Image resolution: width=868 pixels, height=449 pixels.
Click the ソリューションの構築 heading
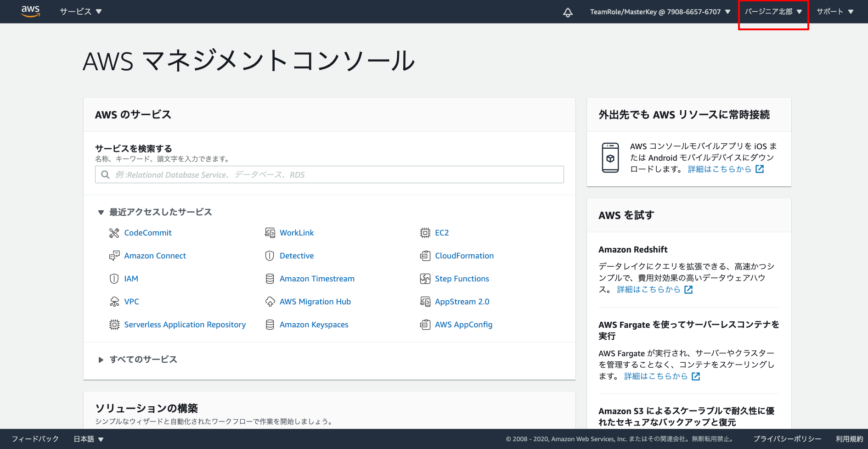(x=147, y=408)
